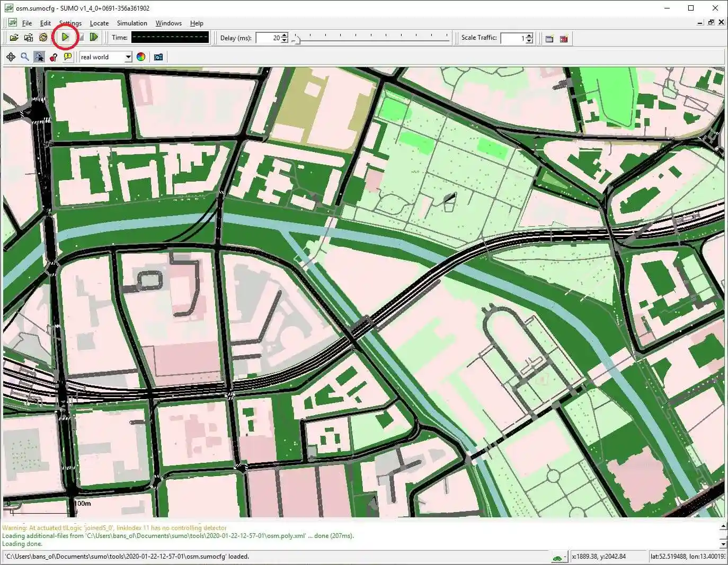Open the Locate menu
Viewport: 728px width, 565px height.
click(99, 23)
